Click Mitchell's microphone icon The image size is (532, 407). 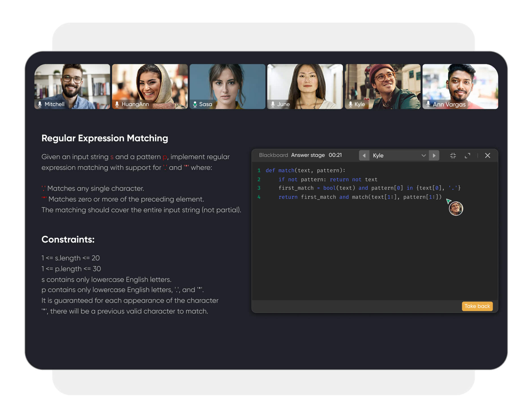pos(40,104)
